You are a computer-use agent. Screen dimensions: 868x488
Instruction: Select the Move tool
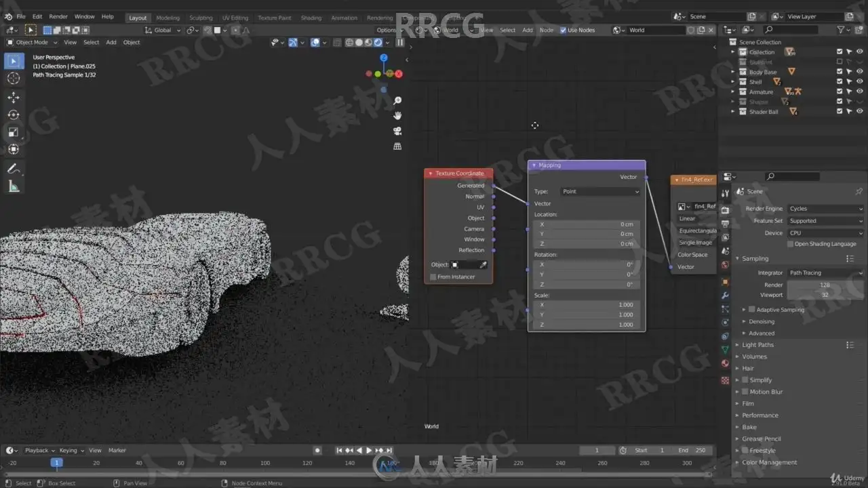[14, 98]
